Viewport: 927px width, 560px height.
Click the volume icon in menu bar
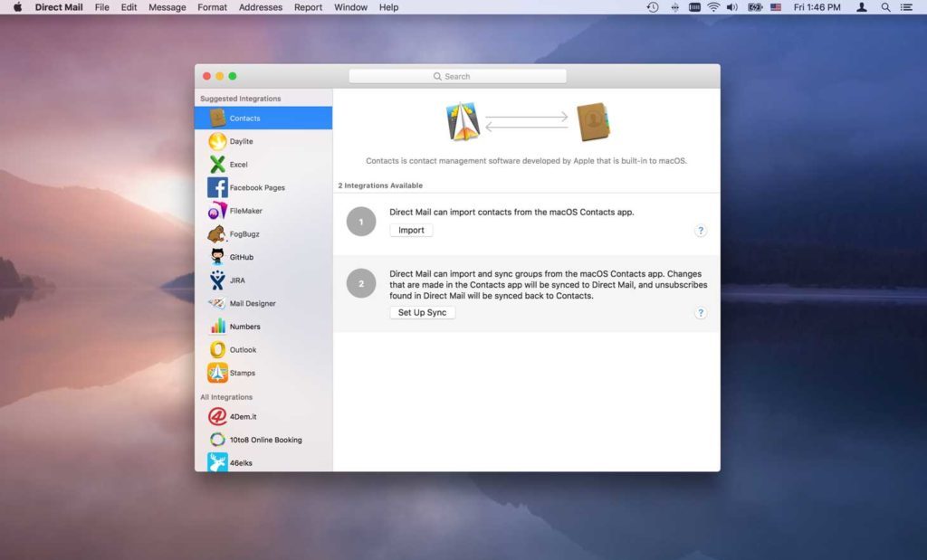click(731, 7)
